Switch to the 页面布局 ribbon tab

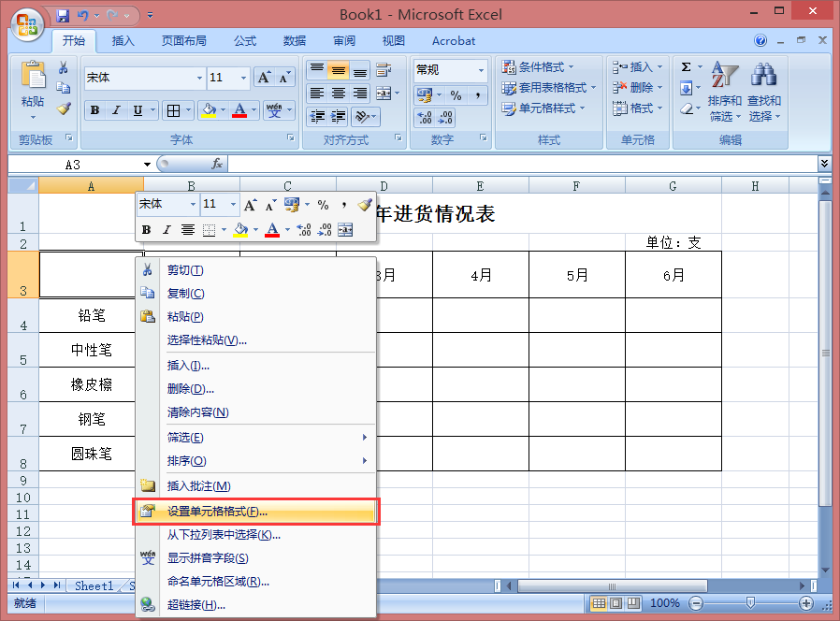(183, 41)
